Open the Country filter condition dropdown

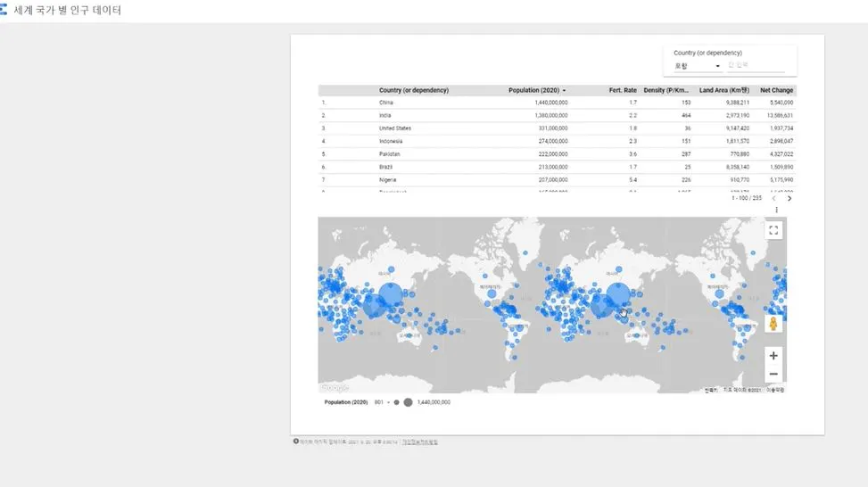[697, 66]
